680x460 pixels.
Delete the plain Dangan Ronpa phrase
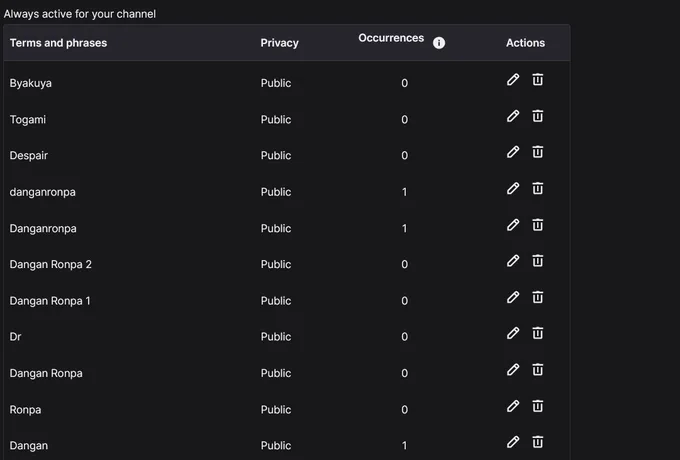click(x=538, y=370)
